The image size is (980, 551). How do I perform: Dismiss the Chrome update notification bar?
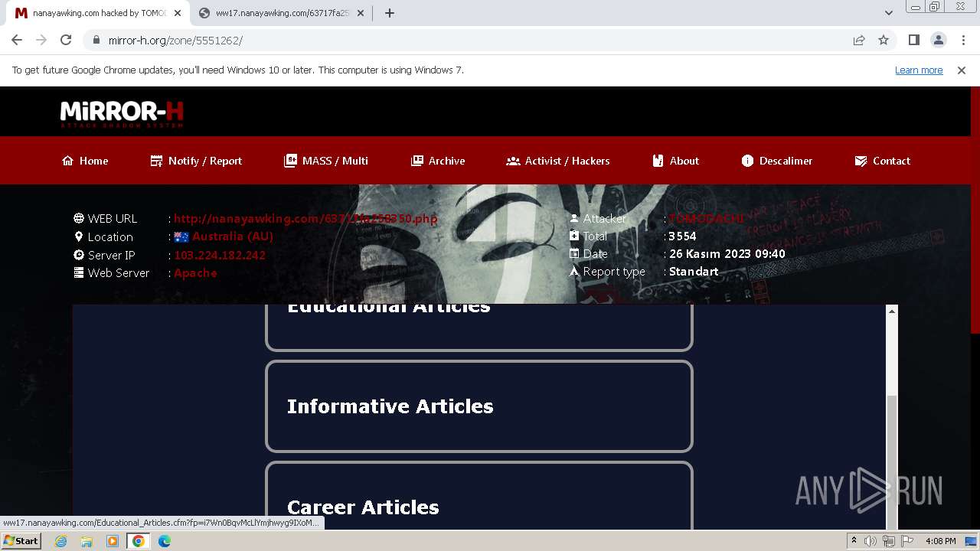pos(962,70)
